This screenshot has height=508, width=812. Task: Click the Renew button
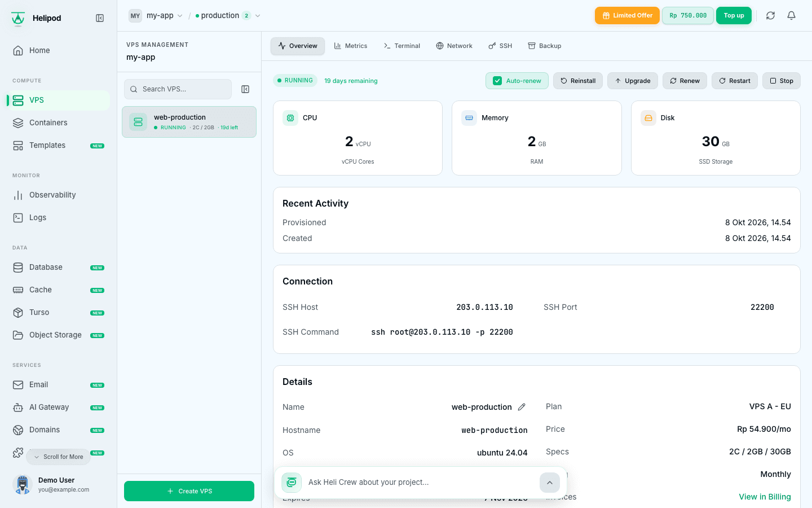click(685, 81)
